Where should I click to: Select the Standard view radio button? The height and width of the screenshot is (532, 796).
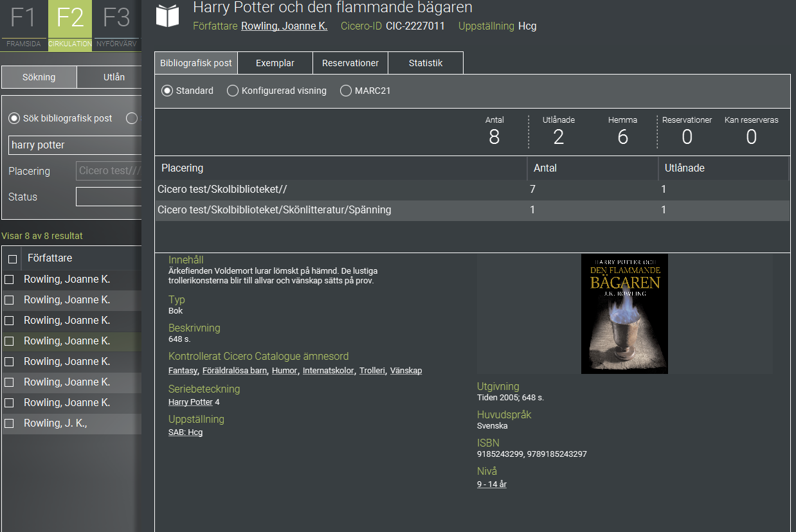[167, 91]
